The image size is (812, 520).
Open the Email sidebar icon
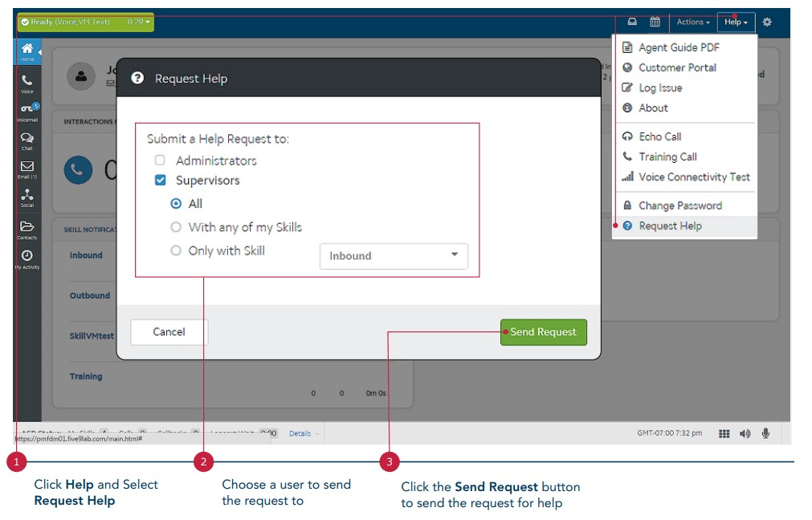point(27,168)
